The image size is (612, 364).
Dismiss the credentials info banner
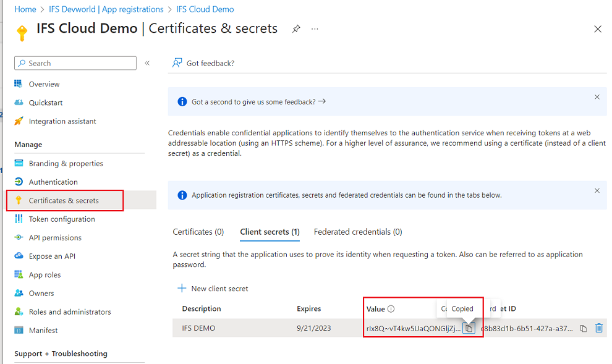[x=597, y=190]
